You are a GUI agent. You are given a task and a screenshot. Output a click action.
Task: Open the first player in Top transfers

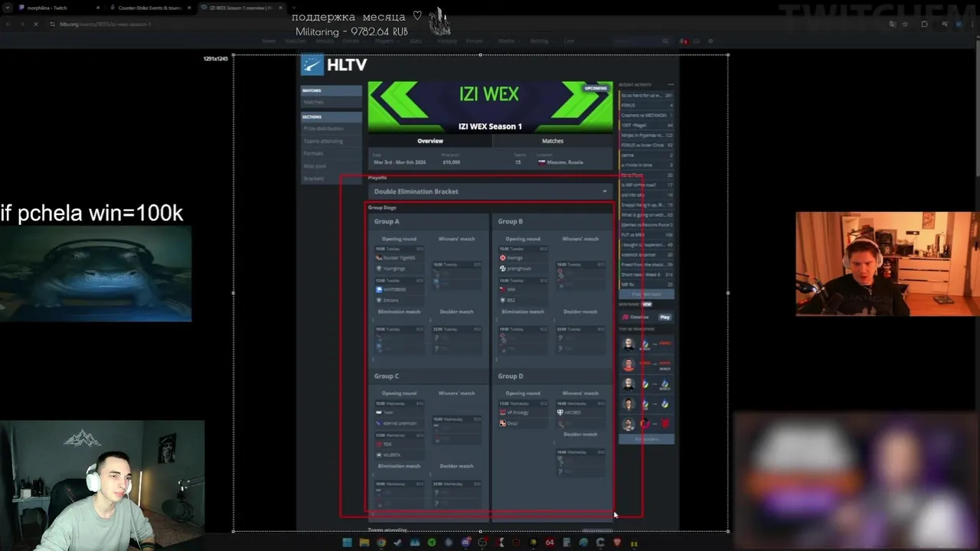tap(629, 344)
